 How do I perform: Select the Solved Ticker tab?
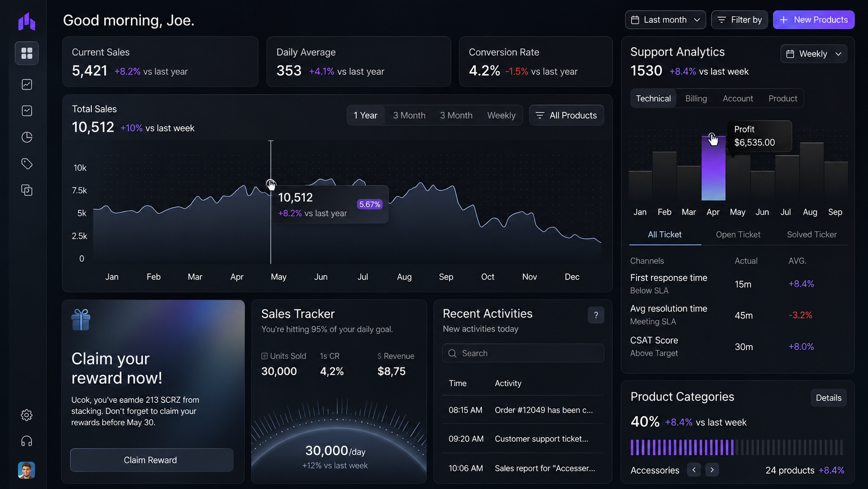[812, 235]
